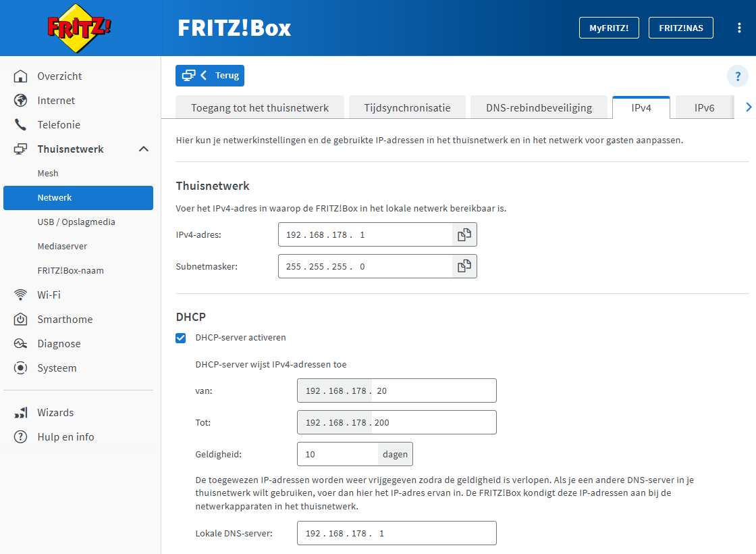The width and height of the screenshot is (756, 554).
Task: Click the Lokale DNS-server input field
Action: [x=397, y=533]
